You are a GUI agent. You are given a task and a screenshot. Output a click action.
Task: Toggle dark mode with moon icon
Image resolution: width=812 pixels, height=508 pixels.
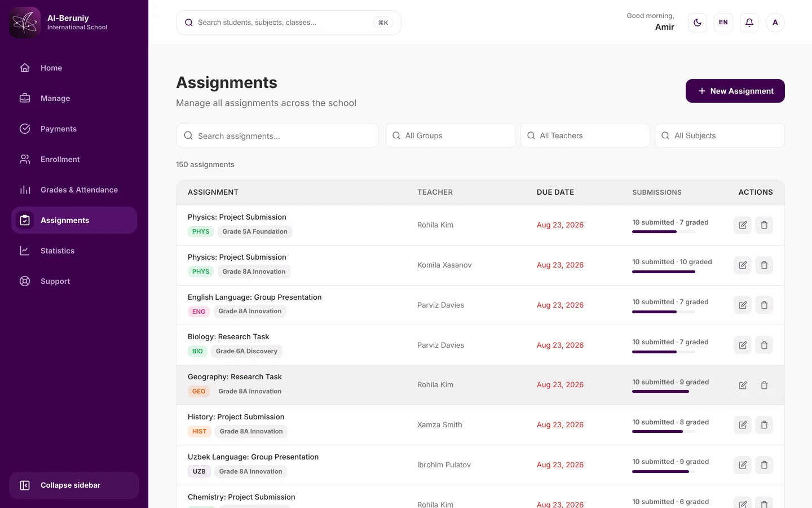click(698, 23)
